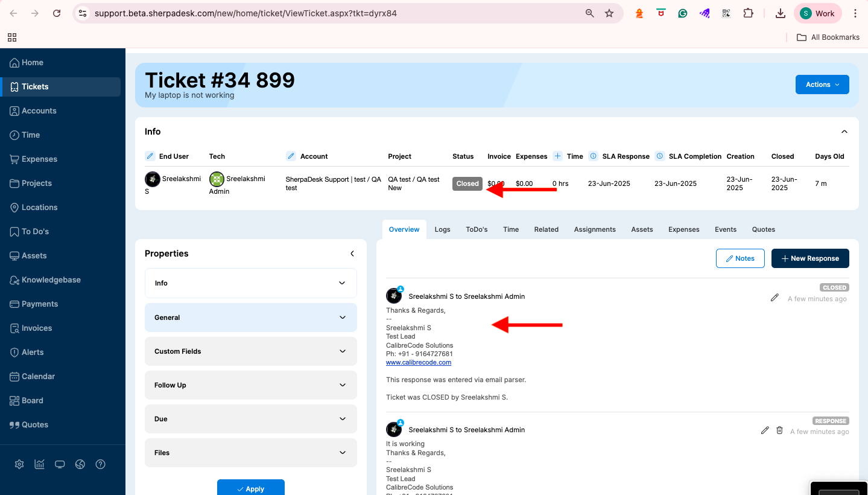This screenshot has height=495, width=868.
Task: Delete the 'It is working' response
Action: (779, 430)
